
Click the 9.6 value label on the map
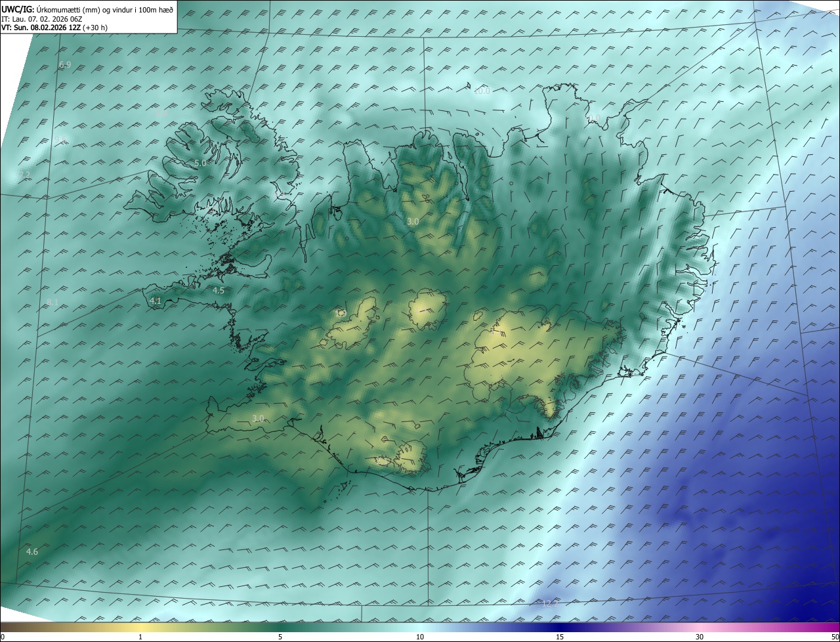(60, 140)
